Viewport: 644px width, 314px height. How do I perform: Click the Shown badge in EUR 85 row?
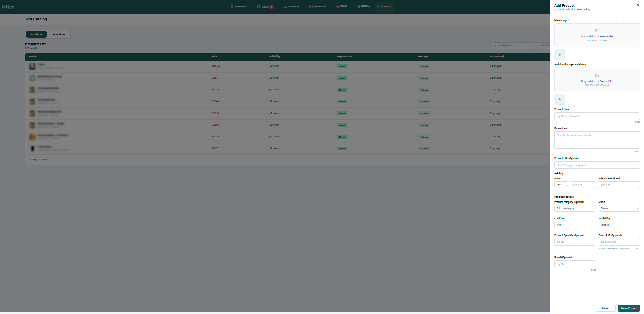342,137
